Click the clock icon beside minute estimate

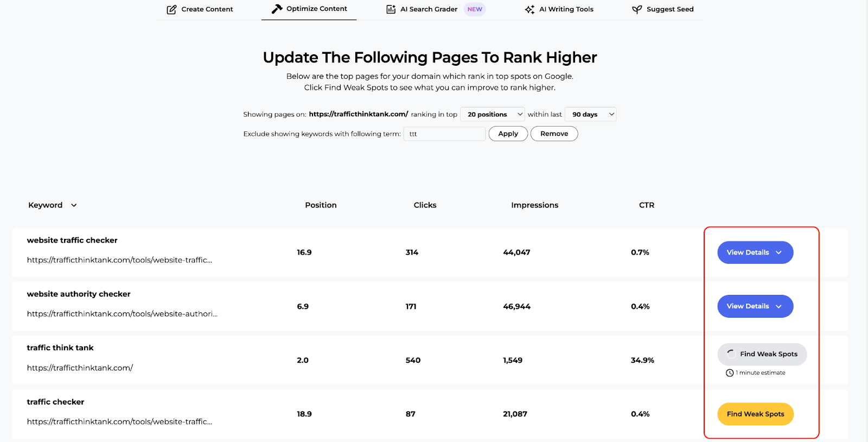pyautogui.click(x=730, y=373)
